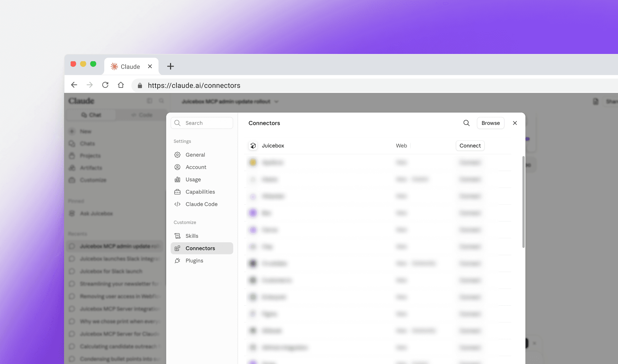The image size is (618, 364).
Task: Click the connectors list scrollbar
Action: coord(523,202)
